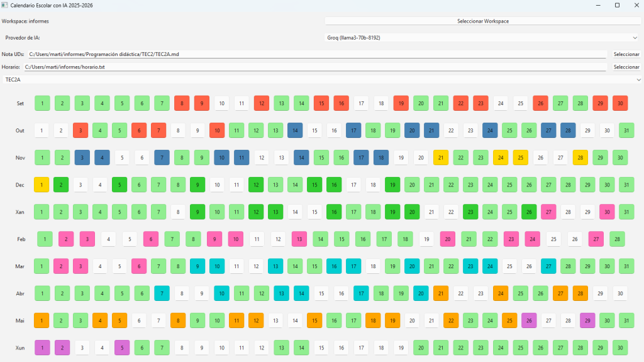Focus the Horario file path field

coord(314,67)
